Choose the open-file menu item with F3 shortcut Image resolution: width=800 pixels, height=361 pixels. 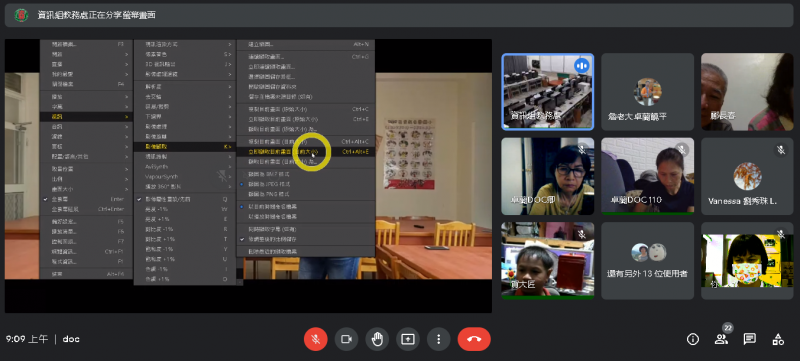click(x=86, y=44)
